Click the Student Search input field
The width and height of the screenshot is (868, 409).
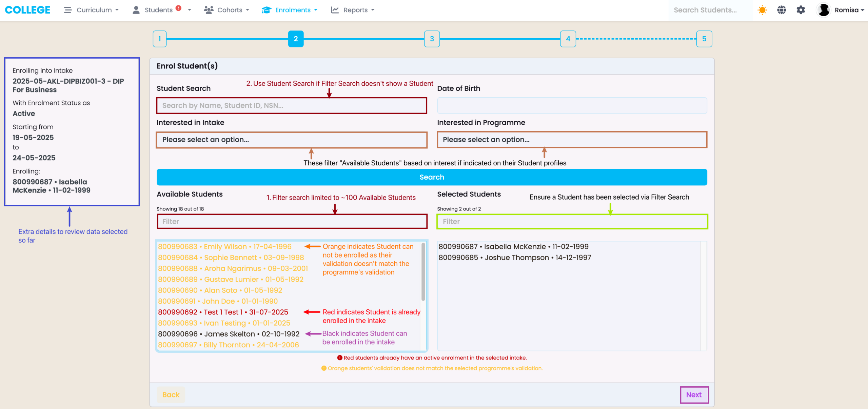[x=291, y=105]
